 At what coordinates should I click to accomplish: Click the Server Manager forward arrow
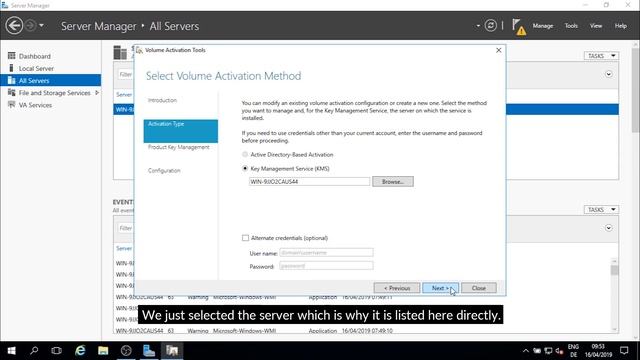(x=31, y=25)
